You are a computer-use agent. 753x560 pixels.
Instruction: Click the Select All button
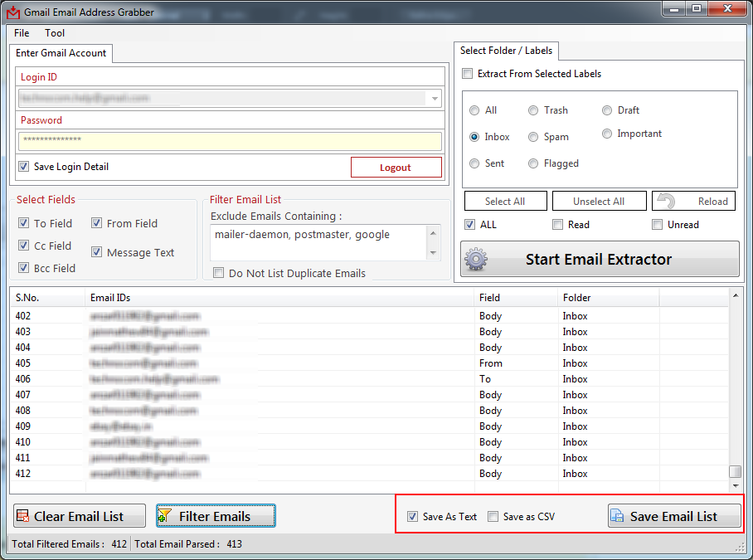pyautogui.click(x=505, y=202)
